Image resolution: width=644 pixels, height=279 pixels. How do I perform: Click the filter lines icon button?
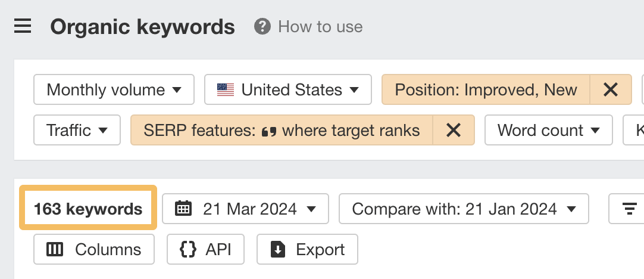(x=629, y=209)
